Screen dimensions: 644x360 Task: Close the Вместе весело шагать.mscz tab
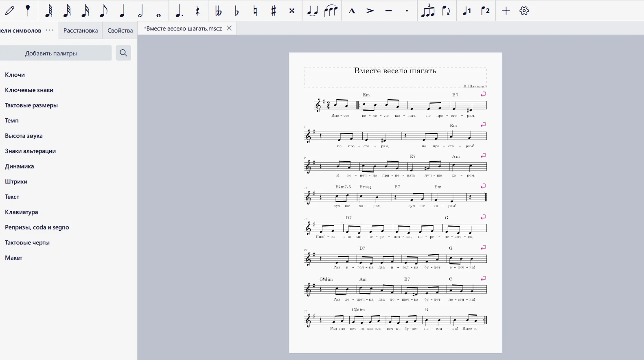(x=229, y=28)
